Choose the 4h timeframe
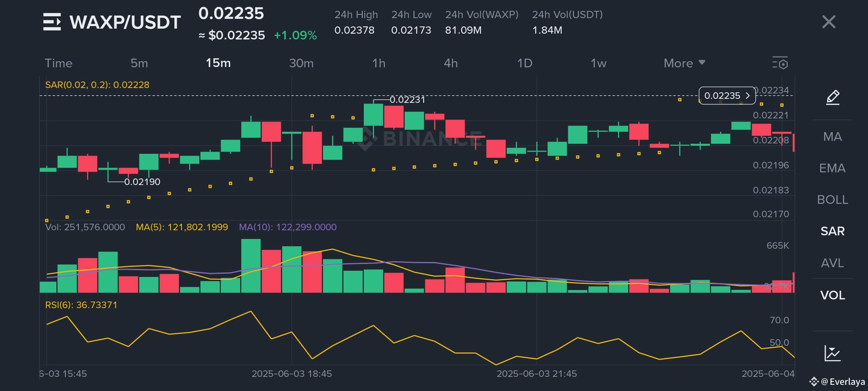 pyautogui.click(x=451, y=63)
